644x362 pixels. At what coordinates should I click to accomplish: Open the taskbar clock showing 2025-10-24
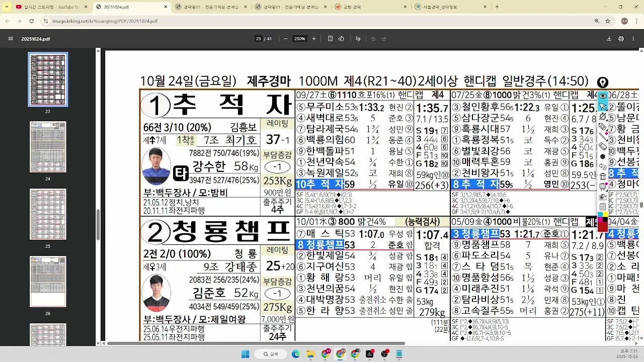(627, 354)
